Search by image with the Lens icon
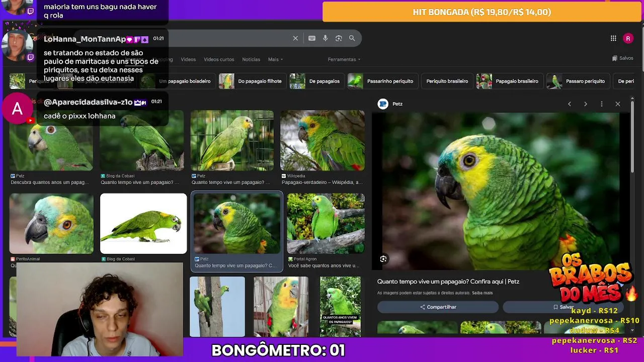 (339, 38)
